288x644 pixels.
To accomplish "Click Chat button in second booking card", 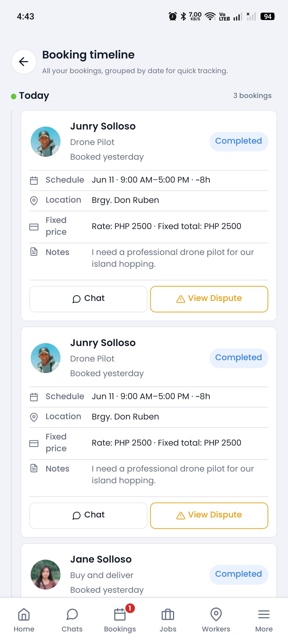I will pyautogui.click(x=88, y=516).
